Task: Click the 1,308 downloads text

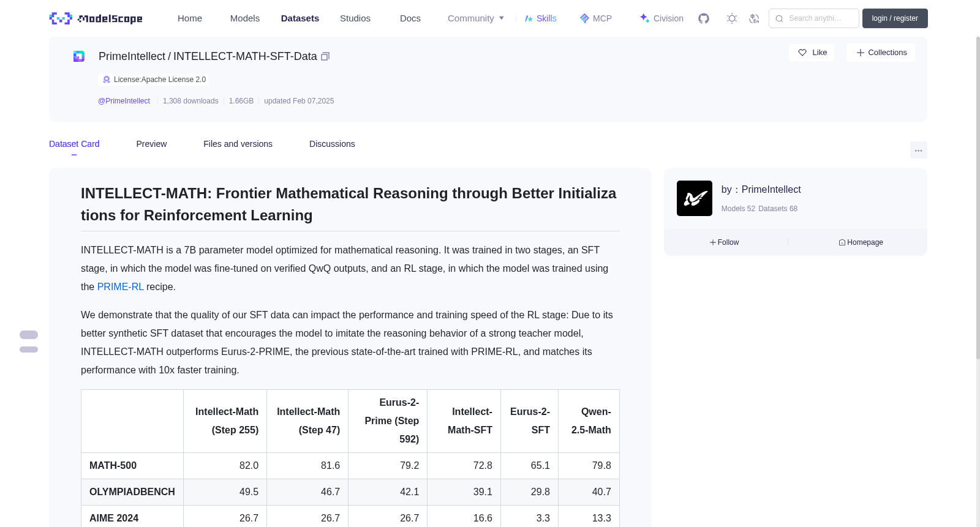Action: (x=190, y=101)
